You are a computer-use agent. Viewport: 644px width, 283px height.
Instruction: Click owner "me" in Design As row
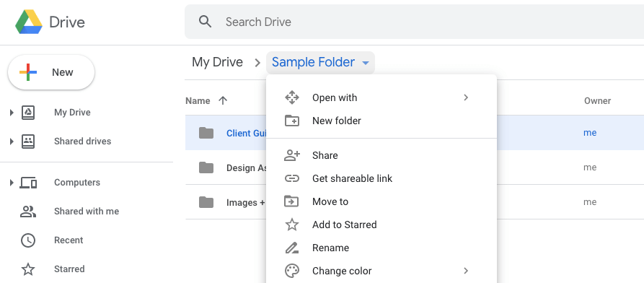(590, 167)
